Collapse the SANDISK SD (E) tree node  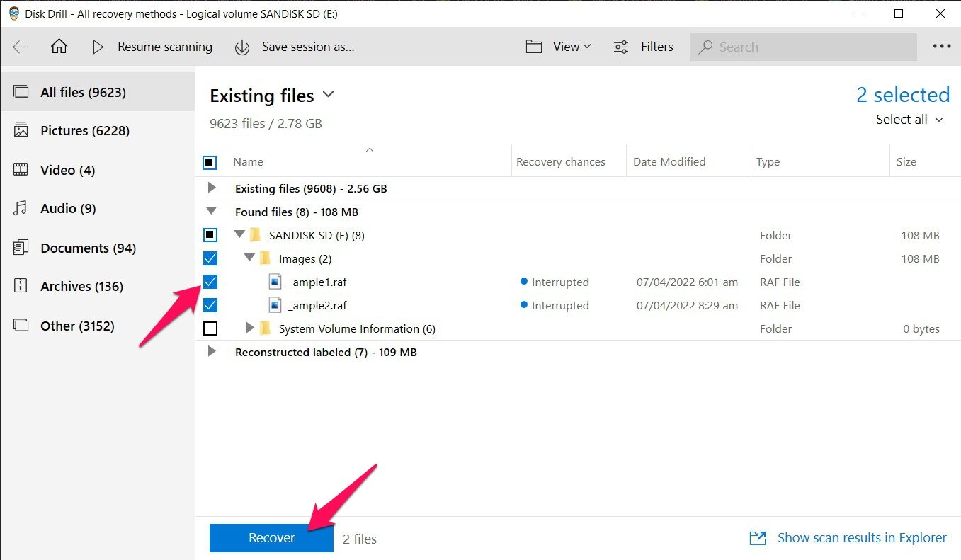click(239, 234)
